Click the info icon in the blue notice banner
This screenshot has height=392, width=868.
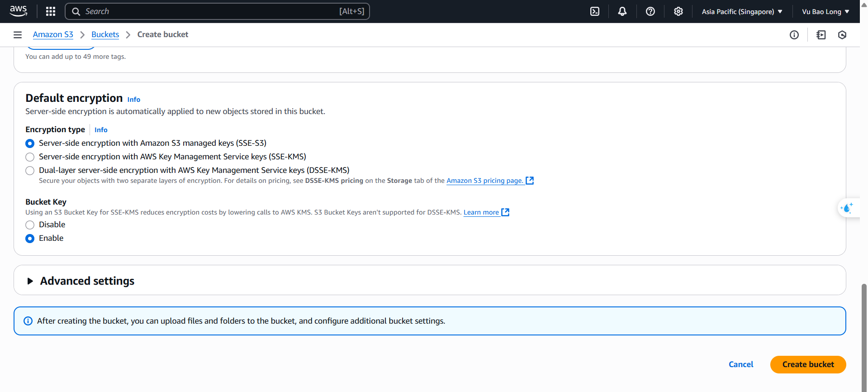click(28, 321)
